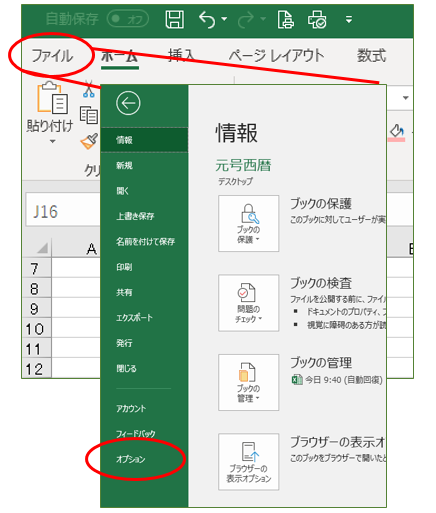The height and width of the screenshot is (513, 436).
Task: Select row 8 header
Action: pos(37,288)
